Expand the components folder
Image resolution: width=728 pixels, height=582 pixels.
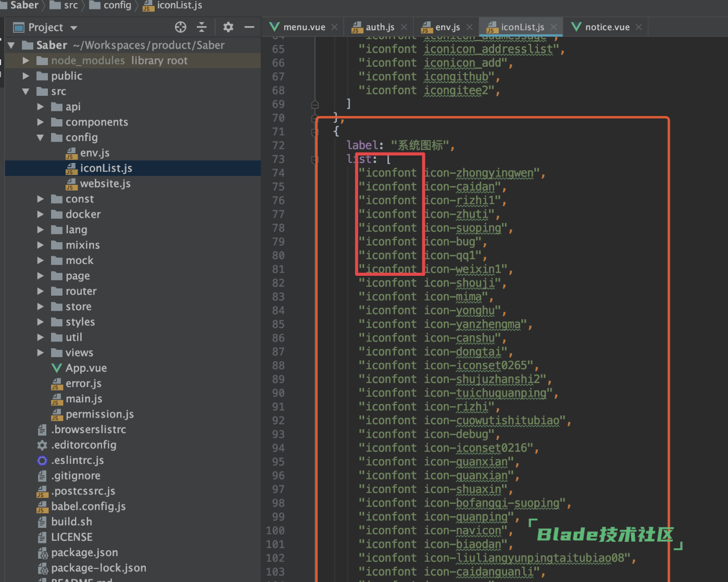tap(40, 122)
